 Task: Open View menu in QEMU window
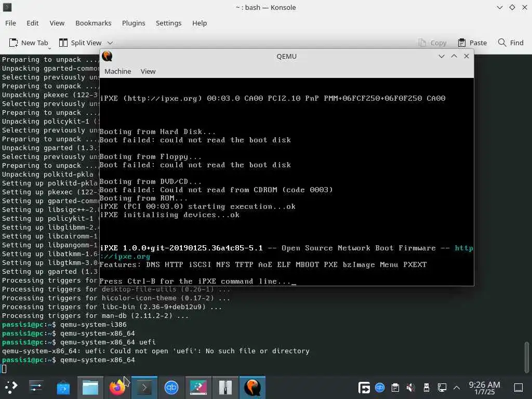148,72
